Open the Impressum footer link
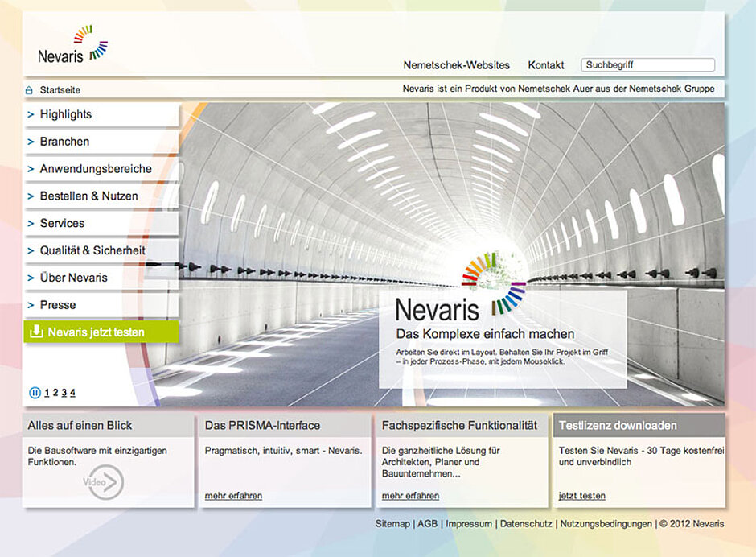This screenshot has height=557, width=756. [468, 524]
